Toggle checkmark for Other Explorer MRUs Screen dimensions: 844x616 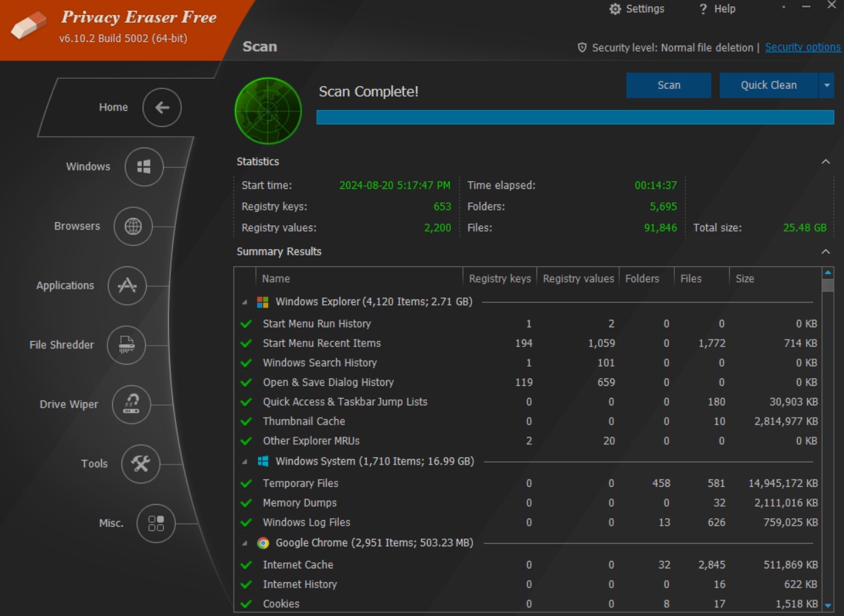(246, 441)
